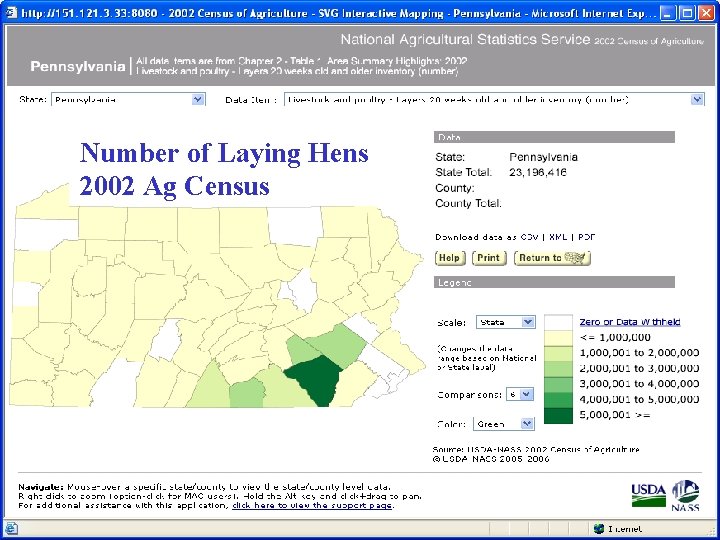Click the NASS logo

pyautogui.click(x=686, y=495)
